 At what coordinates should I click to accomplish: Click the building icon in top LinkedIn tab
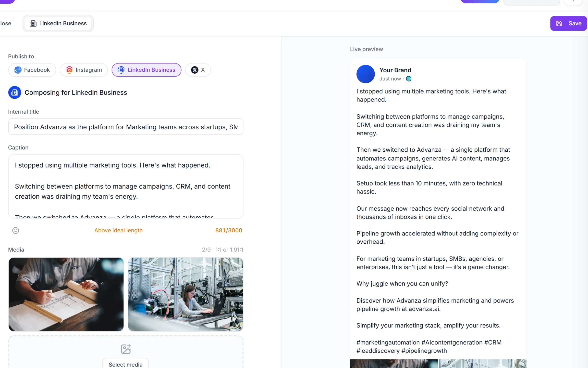point(33,23)
